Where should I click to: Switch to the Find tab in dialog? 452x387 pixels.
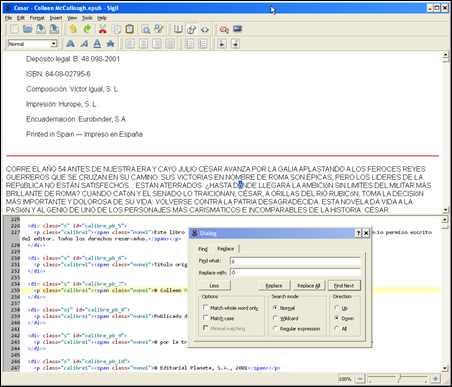[x=203, y=249]
